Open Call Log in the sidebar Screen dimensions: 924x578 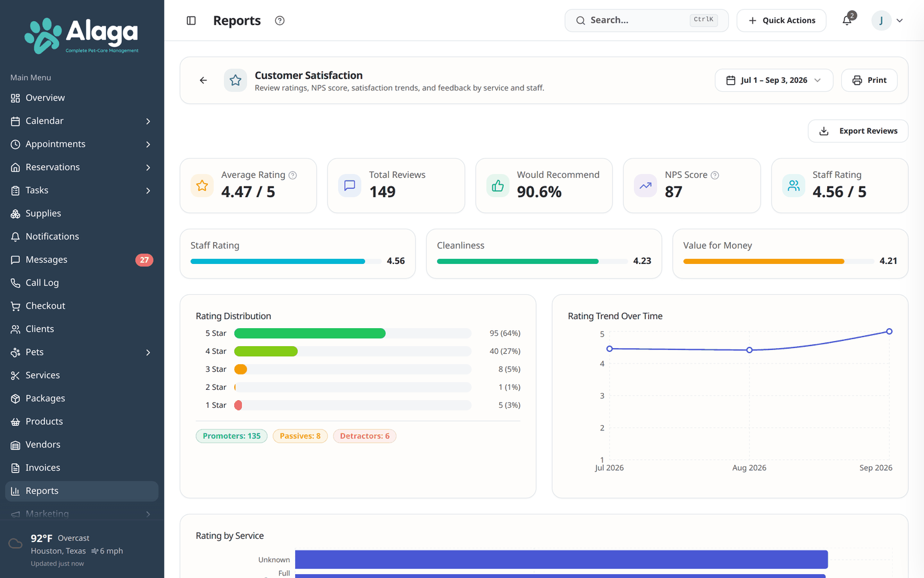pyautogui.click(x=81, y=283)
